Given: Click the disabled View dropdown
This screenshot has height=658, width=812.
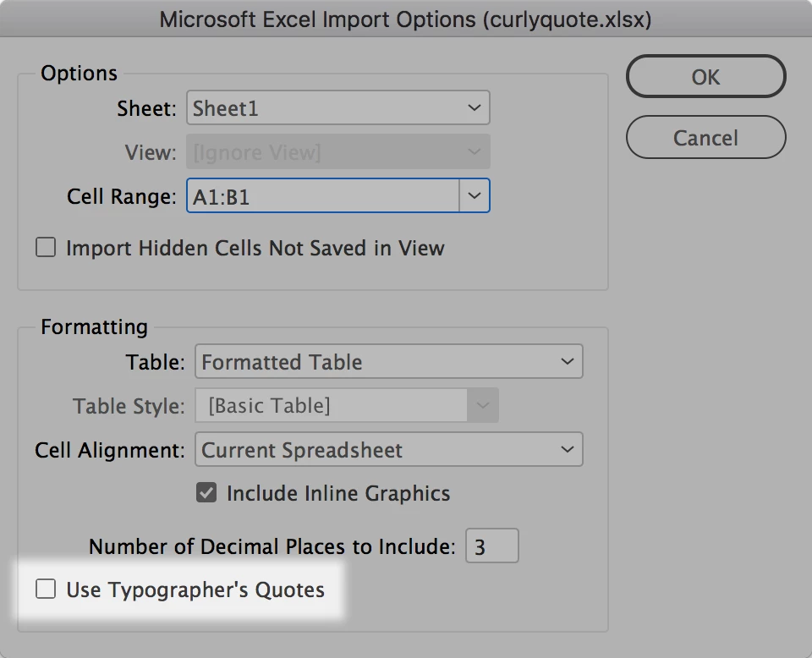Looking at the screenshot, I should [x=337, y=153].
